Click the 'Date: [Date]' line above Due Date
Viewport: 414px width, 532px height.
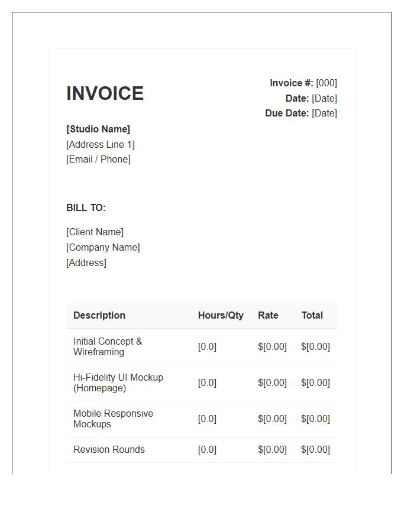[311, 98]
